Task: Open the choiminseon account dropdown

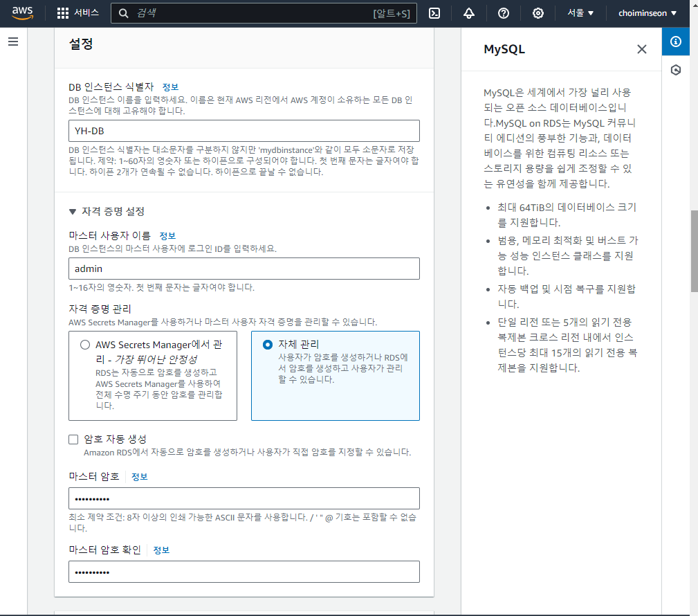Action: [648, 13]
